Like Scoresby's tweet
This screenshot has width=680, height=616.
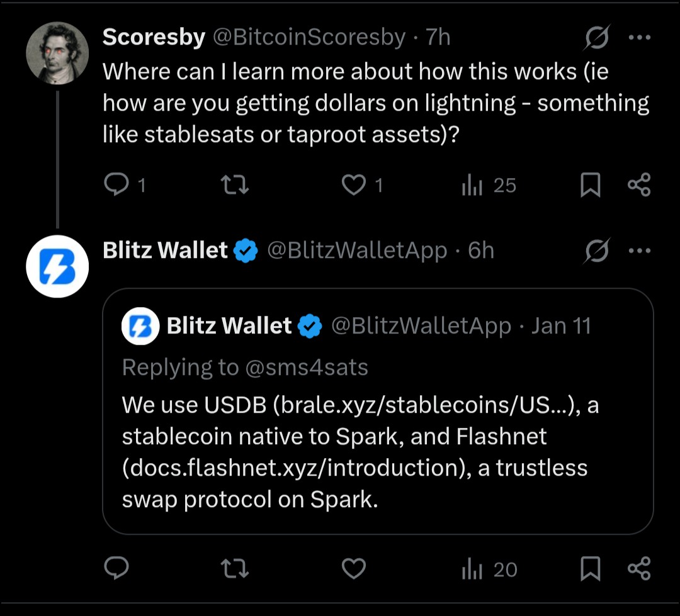click(353, 185)
